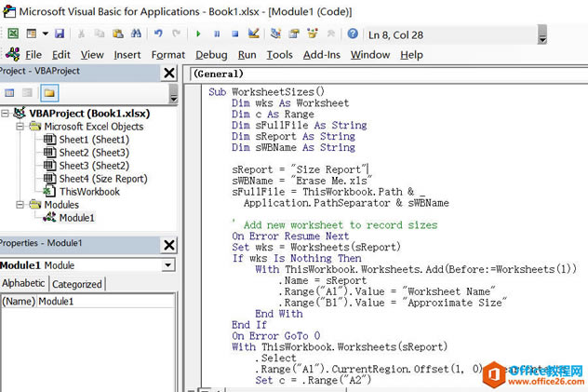
Task: Open the Run menu
Action: click(247, 55)
